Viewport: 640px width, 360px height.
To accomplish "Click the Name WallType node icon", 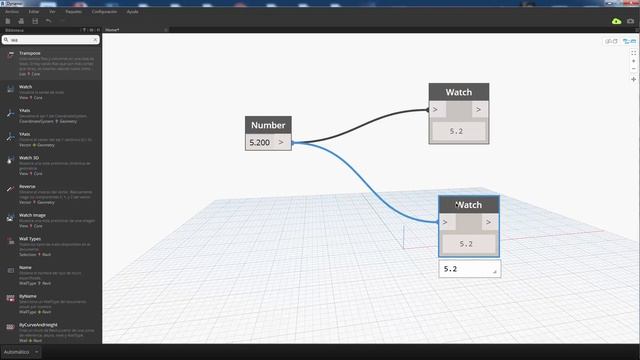I will pyautogui.click(x=11, y=270).
